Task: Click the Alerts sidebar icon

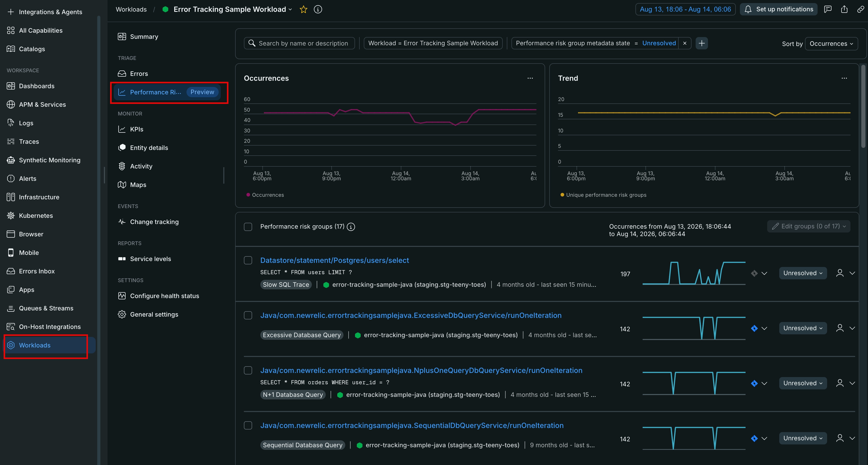Action: 11,178
